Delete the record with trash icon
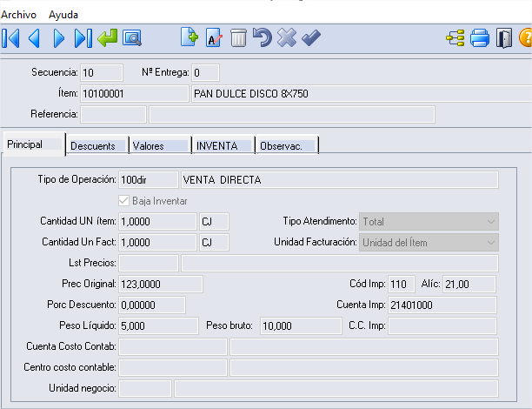 pos(238,37)
